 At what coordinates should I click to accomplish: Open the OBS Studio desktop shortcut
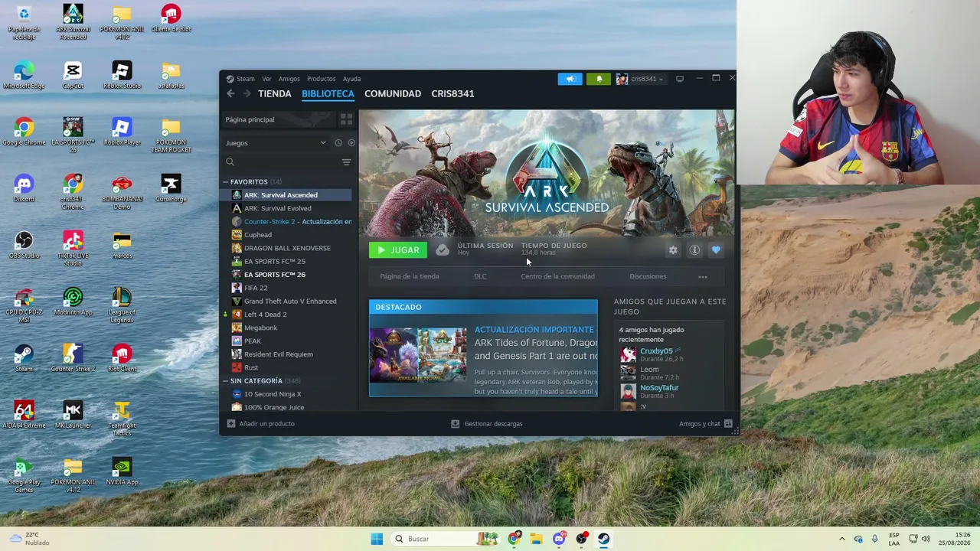pos(24,246)
